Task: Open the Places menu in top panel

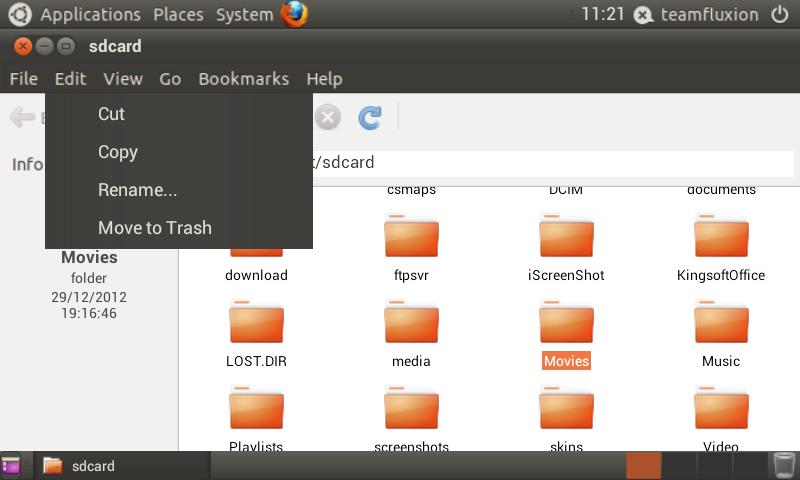Action: 178,14
